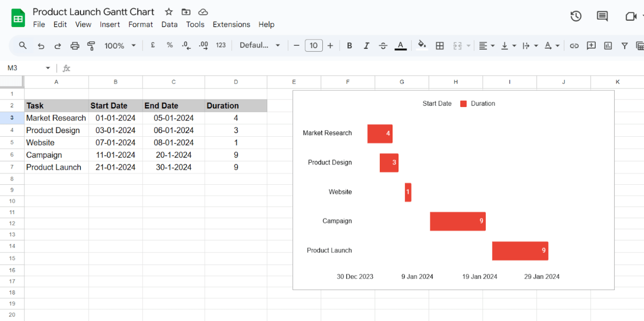Screen dimensions: 644x321
Task: Click the fx formula icon
Action: pos(67,68)
